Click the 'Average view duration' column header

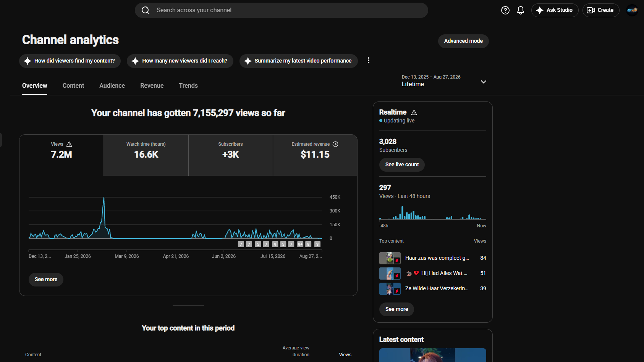coord(296,351)
